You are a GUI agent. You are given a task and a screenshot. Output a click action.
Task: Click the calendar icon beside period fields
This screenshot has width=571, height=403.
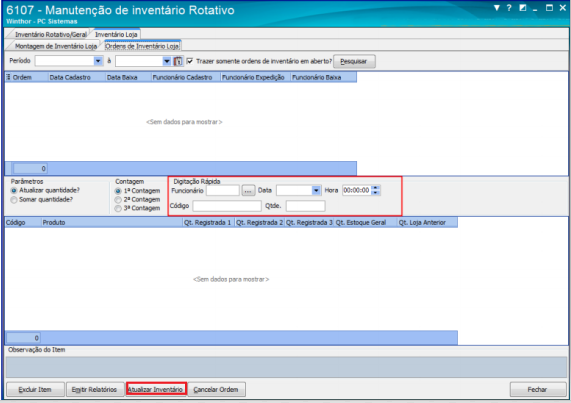coord(178,61)
